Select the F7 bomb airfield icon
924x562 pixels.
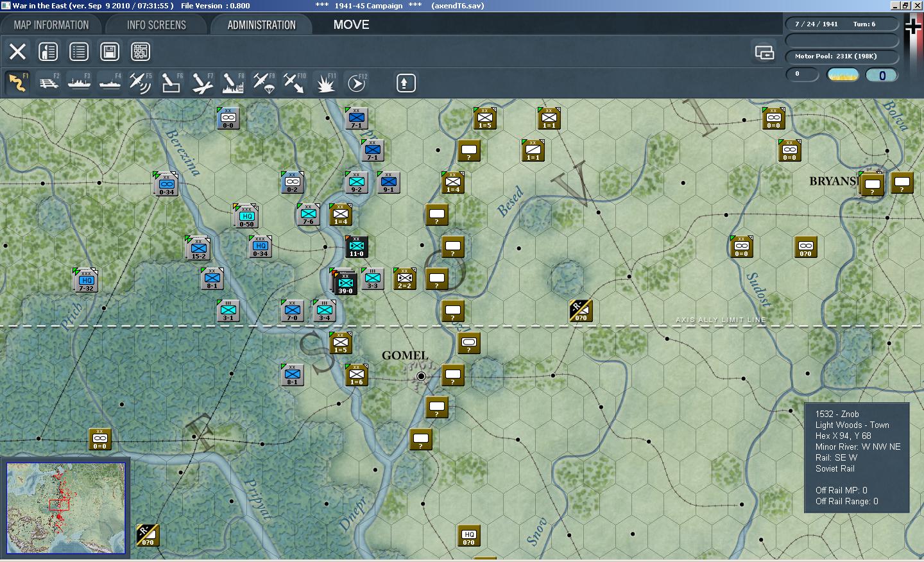pos(202,83)
